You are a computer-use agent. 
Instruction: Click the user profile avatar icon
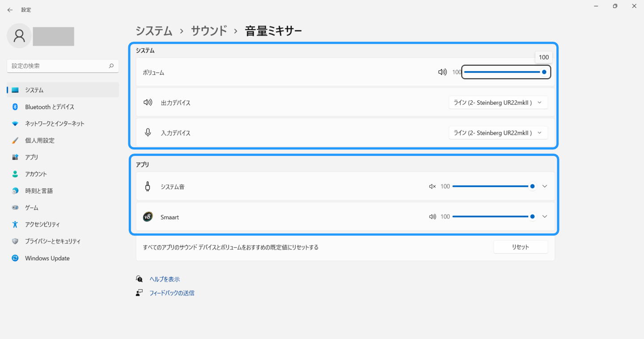(19, 36)
